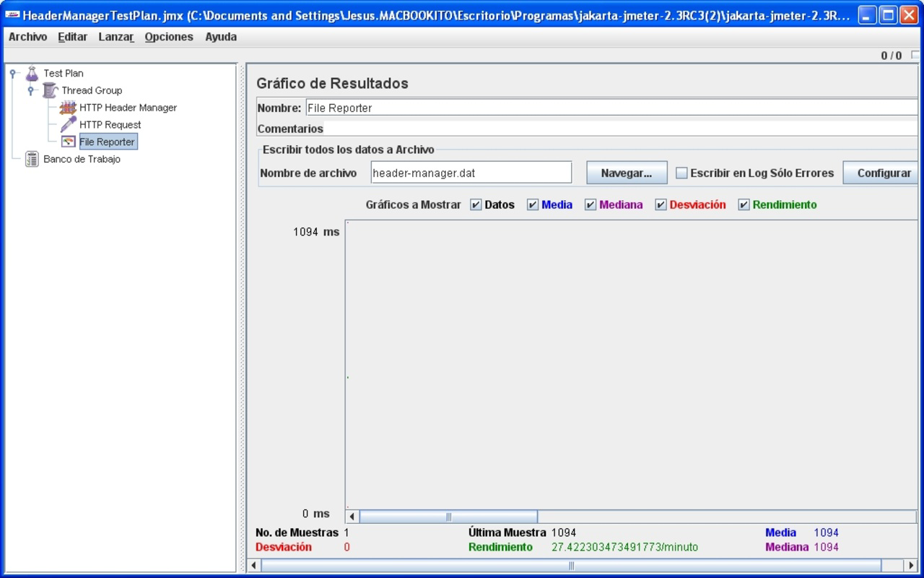Click the bottom scrollbar right arrow
Screen dimensions: 924x578
pyautogui.click(x=910, y=565)
